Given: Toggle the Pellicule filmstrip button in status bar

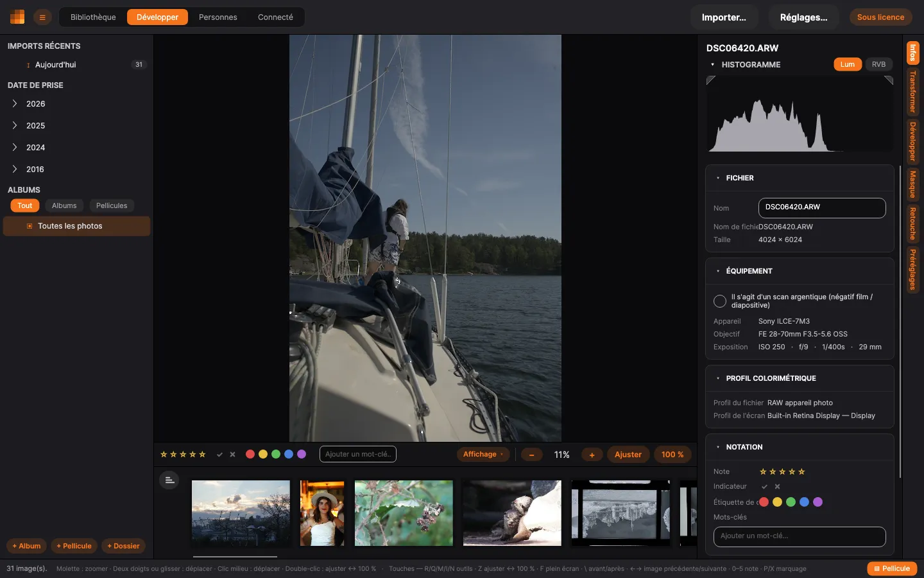Looking at the screenshot, I should click(x=892, y=568).
